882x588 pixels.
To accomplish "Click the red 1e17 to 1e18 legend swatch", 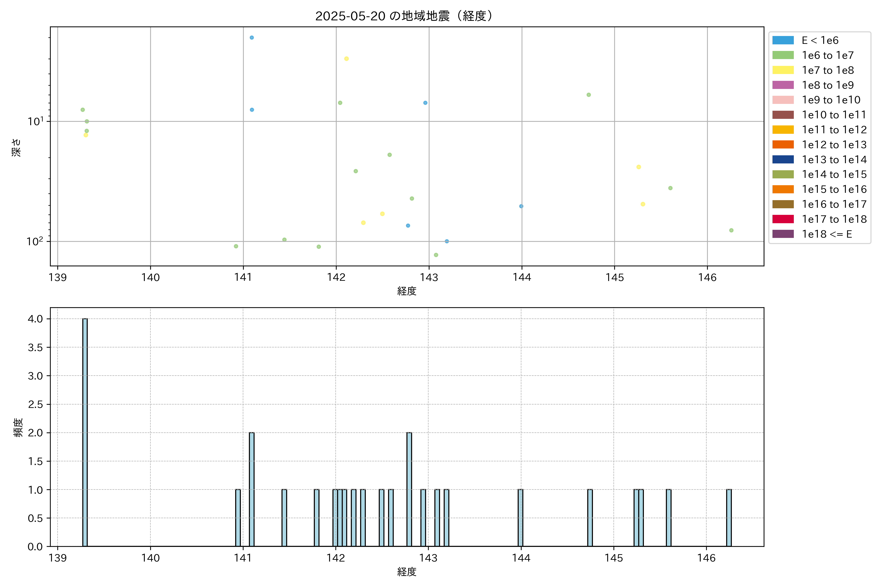I will 783,219.
